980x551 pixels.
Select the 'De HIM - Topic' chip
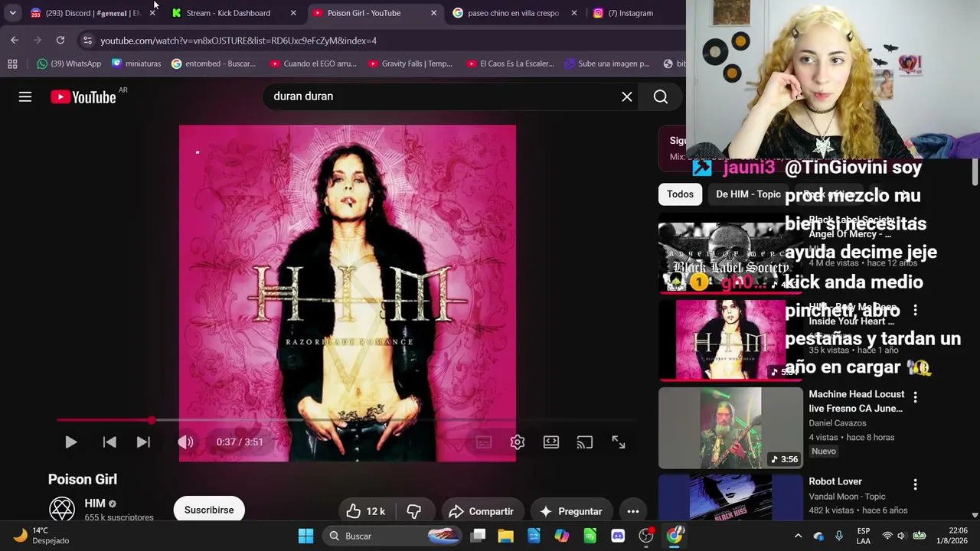(x=748, y=194)
